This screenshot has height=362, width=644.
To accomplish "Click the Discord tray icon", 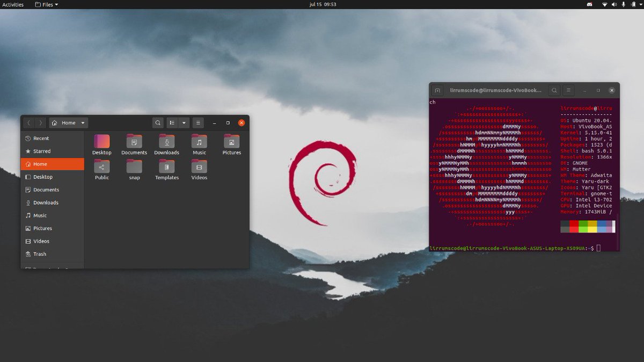I will (x=589, y=4).
